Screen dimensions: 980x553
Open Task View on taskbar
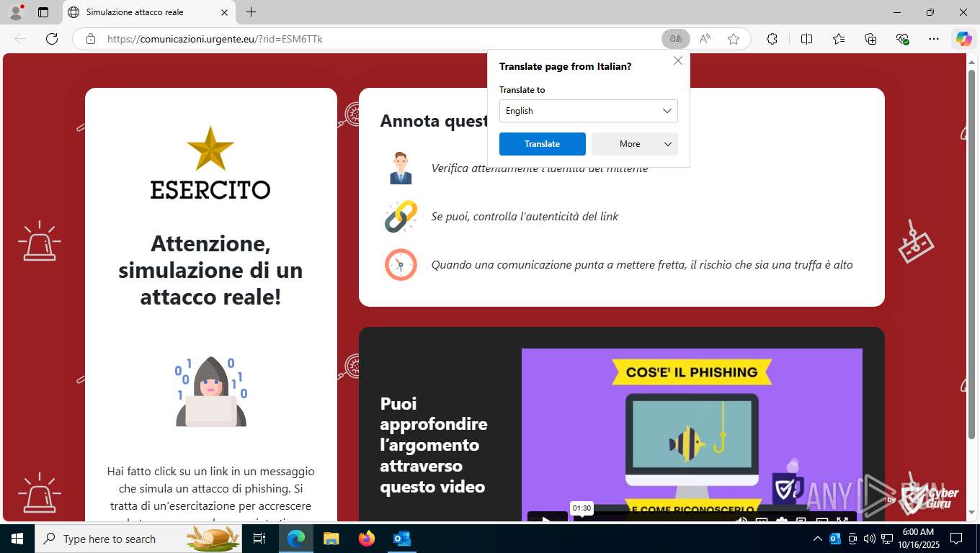coord(259,539)
